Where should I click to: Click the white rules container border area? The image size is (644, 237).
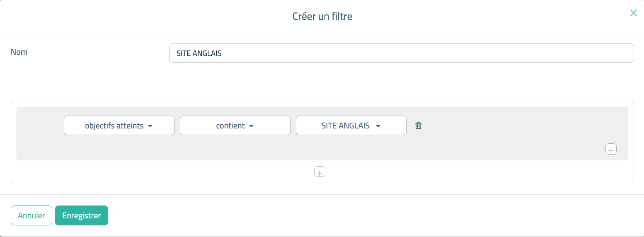coord(166,176)
